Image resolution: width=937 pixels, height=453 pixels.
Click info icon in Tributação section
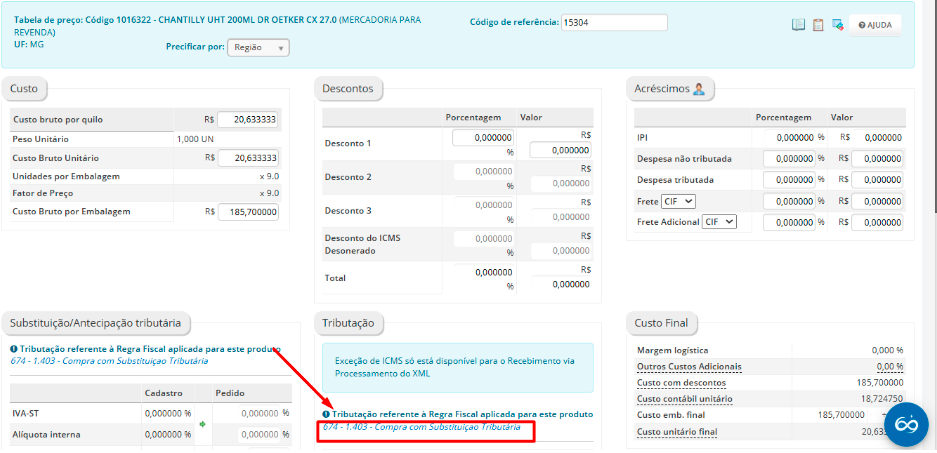[x=326, y=414]
